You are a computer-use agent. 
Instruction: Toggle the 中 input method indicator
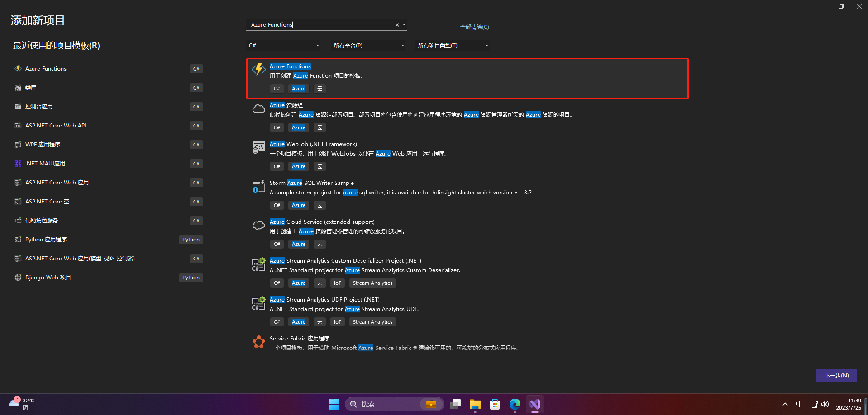coord(800,404)
